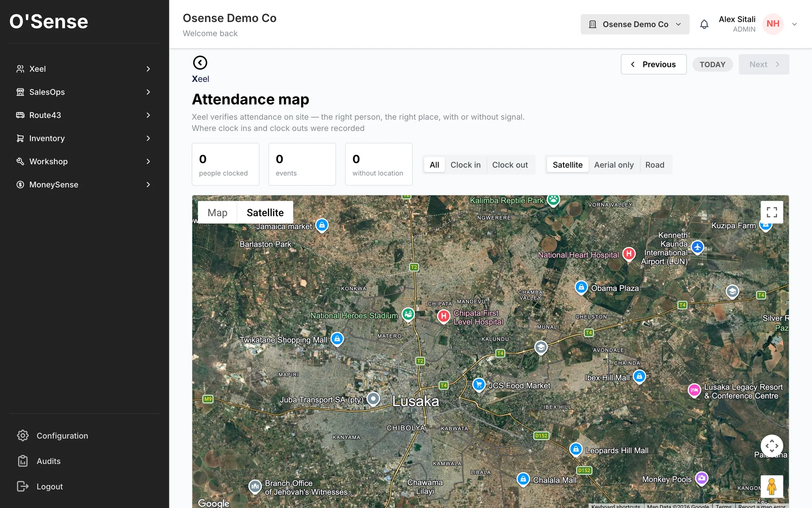Open the user account dropdown chevron
Screen dimensions: 812x508
point(795,24)
